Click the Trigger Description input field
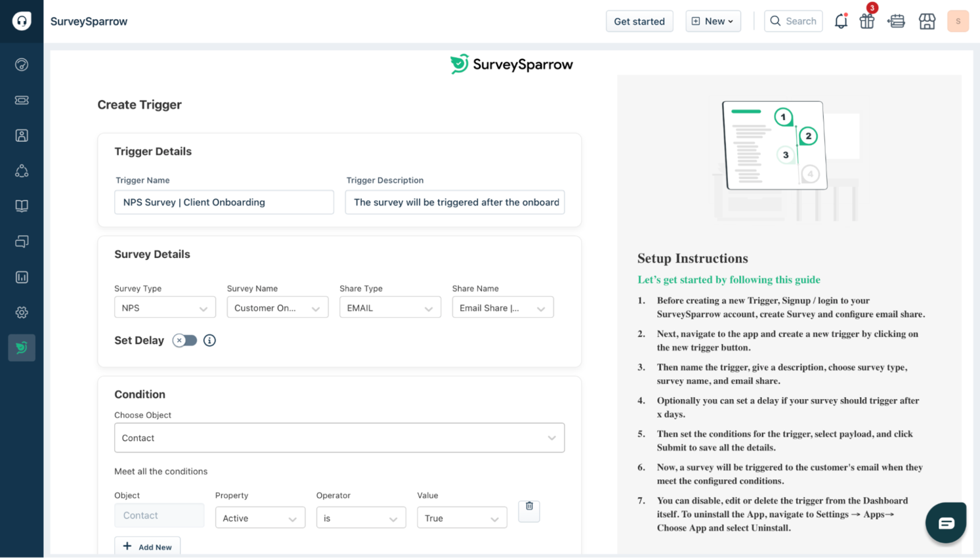 [455, 202]
